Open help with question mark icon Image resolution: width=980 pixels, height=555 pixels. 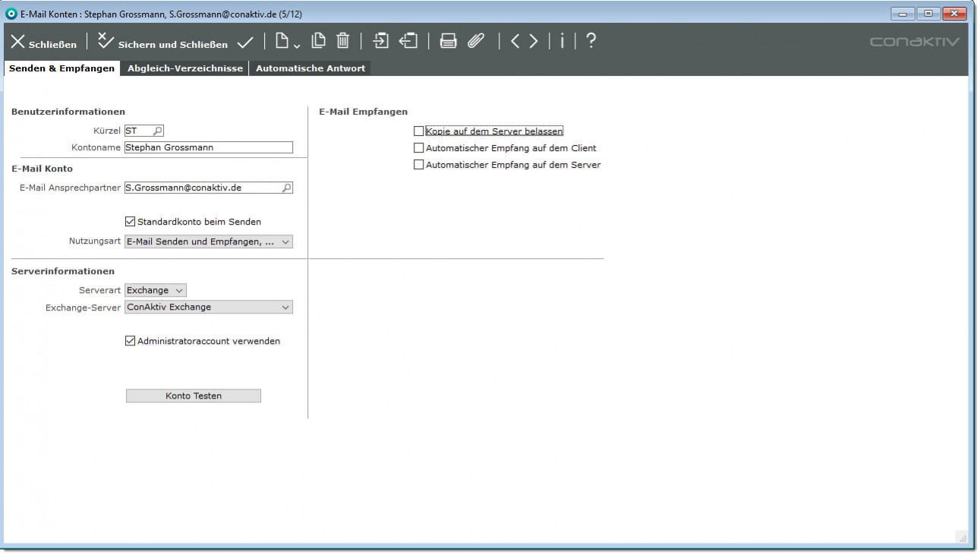591,41
